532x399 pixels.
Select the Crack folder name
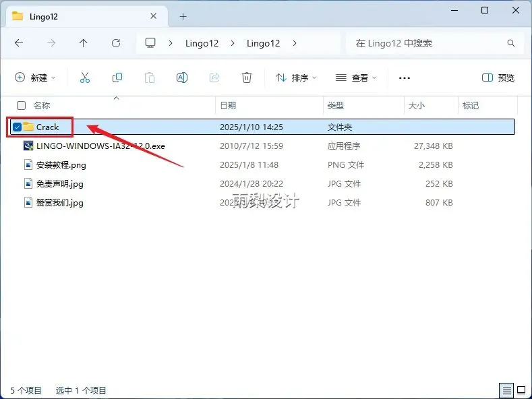coord(47,127)
